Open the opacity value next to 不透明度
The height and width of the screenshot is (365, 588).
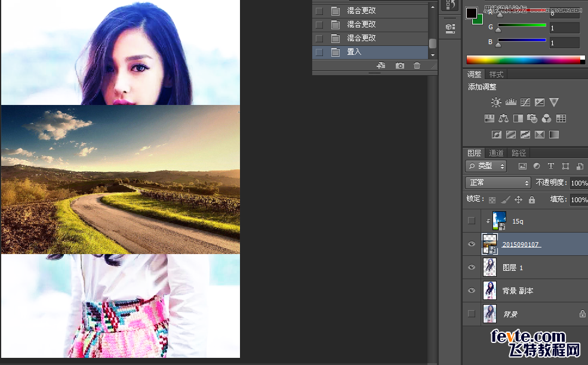tap(576, 182)
